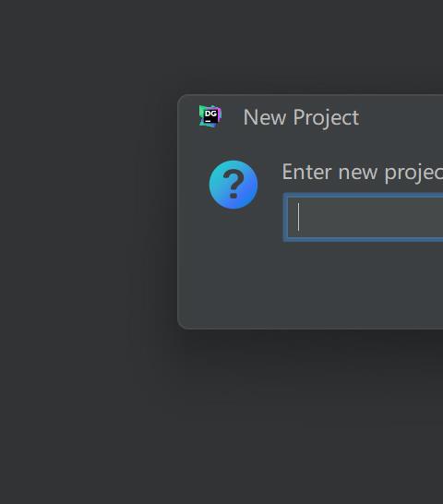Place cursor at start of project name field

pos(299,217)
